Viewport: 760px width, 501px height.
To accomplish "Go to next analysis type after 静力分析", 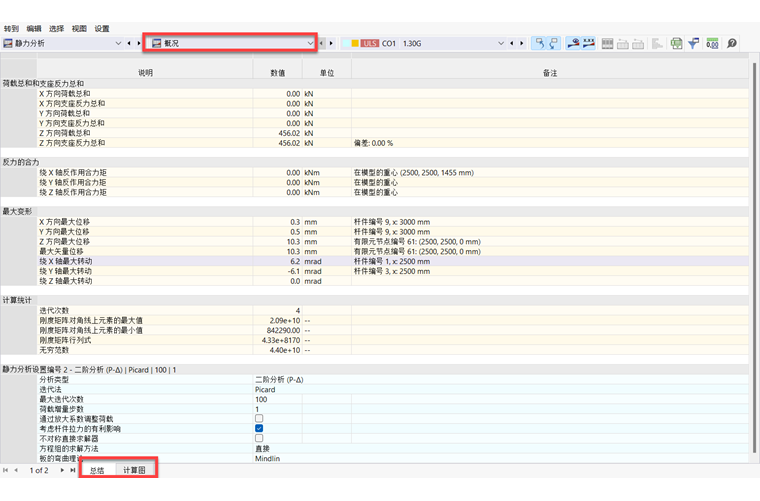I will click(139, 43).
